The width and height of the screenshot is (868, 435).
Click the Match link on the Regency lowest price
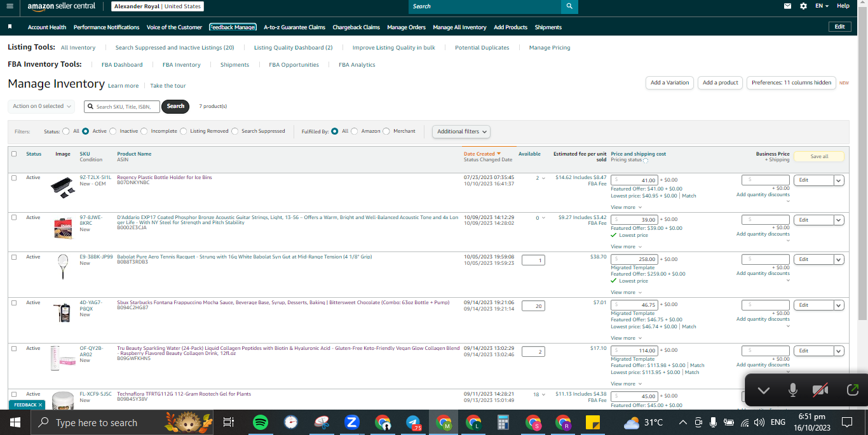[x=689, y=196]
